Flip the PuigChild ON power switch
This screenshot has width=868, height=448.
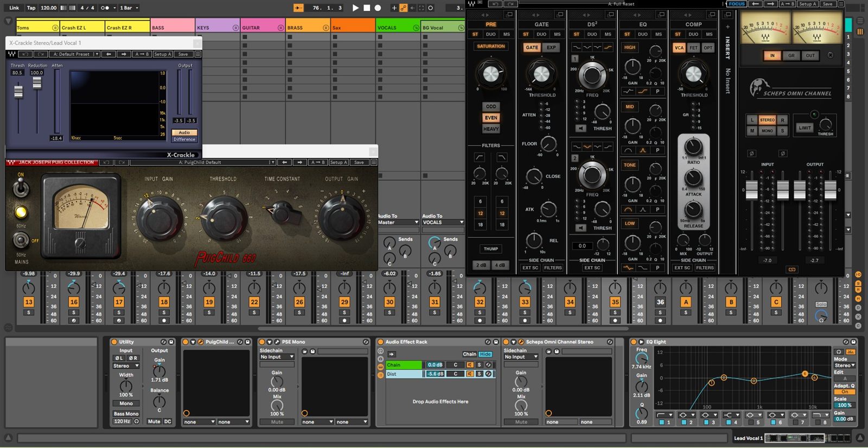[21, 188]
